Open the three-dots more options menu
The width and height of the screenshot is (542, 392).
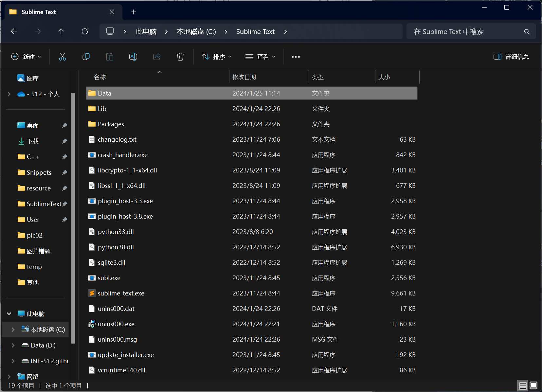point(296,57)
